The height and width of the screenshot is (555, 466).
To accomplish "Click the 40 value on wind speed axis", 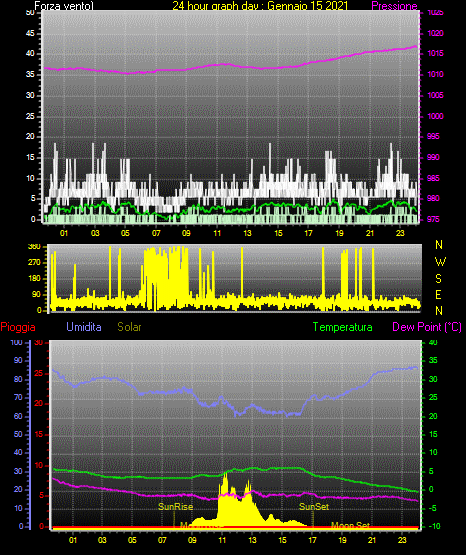I will 30,53.
